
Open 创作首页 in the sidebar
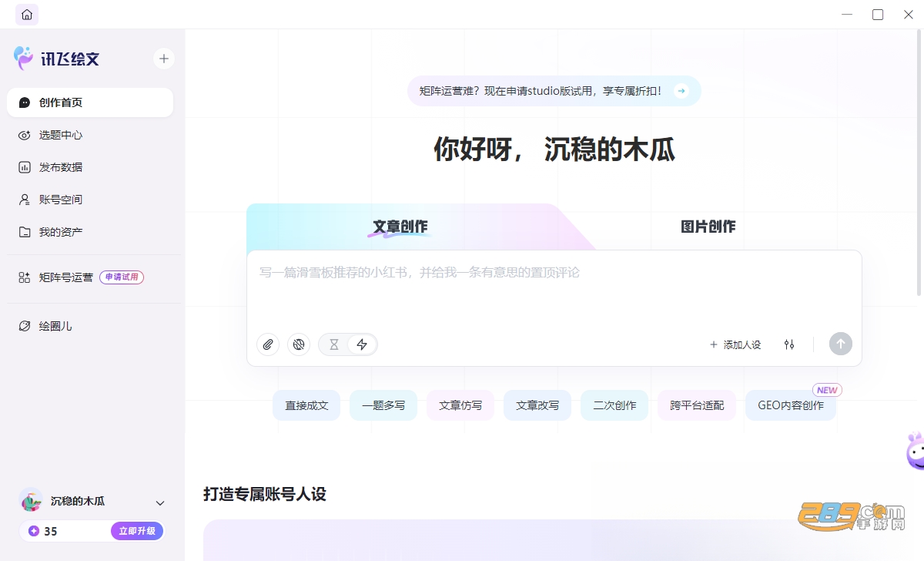[90, 102]
